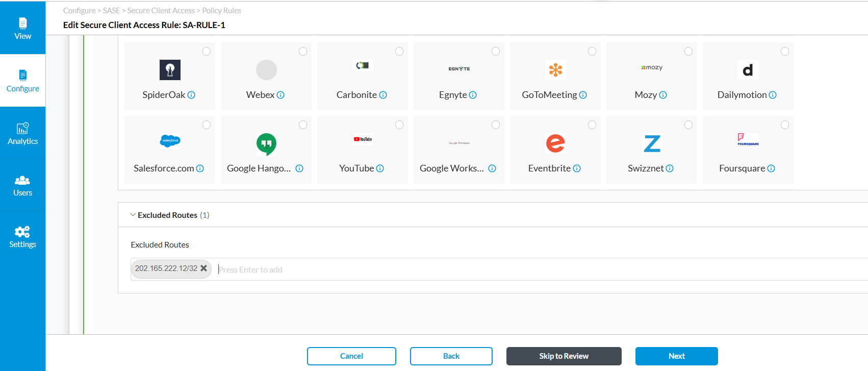Click the Configure breadcrumb at the top
Image resolution: width=868 pixels, height=371 pixels.
pyautogui.click(x=80, y=11)
